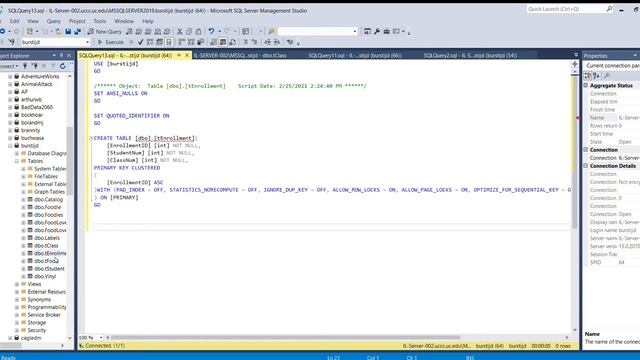Screen dimensions: 640x360
Task: Select the dbo.Catalog table in the tree
Action: tap(49, 200)
